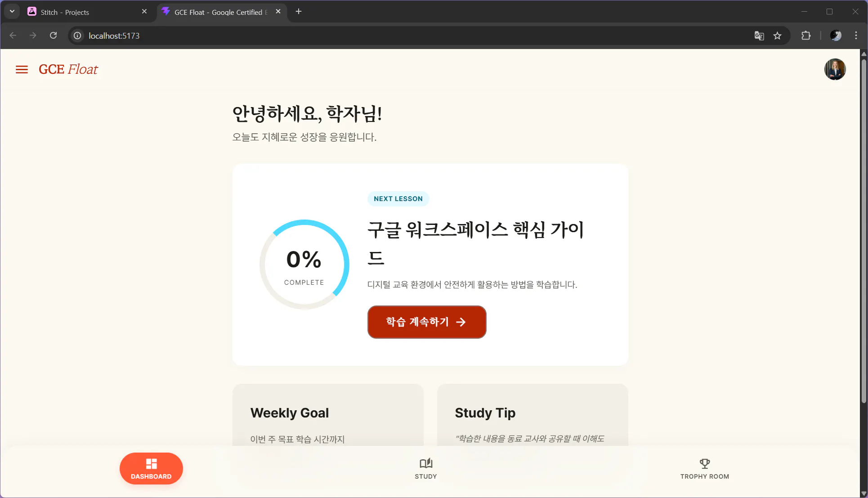868x498 pixels.
Task: Click the italic study tip quote
Action: [x=529, y=439]
